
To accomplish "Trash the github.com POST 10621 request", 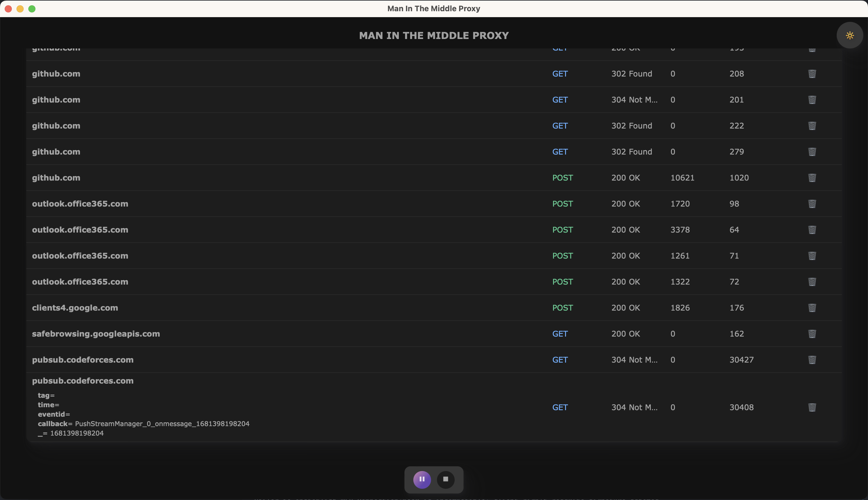I will pyautogui.click(x=812, y=178).
